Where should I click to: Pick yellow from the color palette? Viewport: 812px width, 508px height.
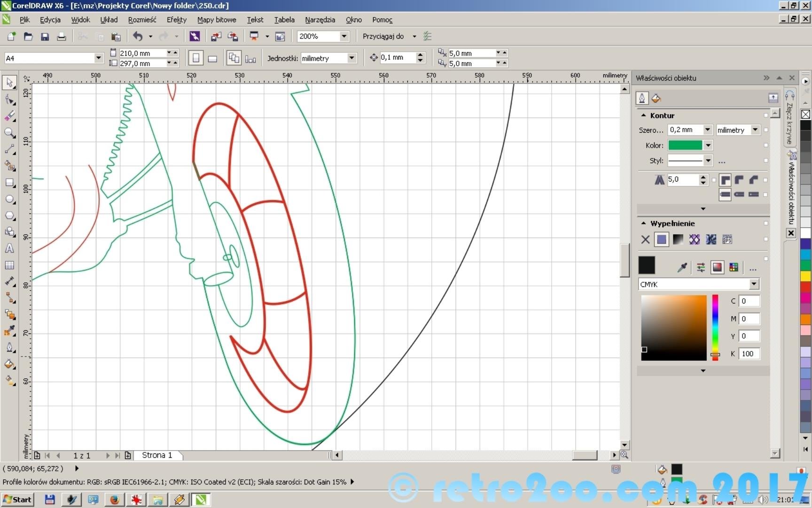click(805, 276)
